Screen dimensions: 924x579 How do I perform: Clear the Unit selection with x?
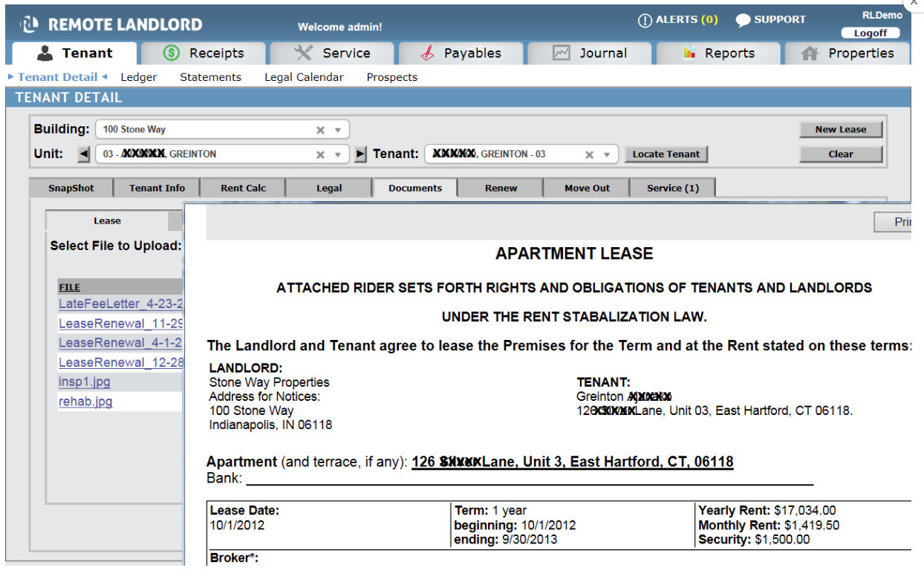[x=320, y=154]
